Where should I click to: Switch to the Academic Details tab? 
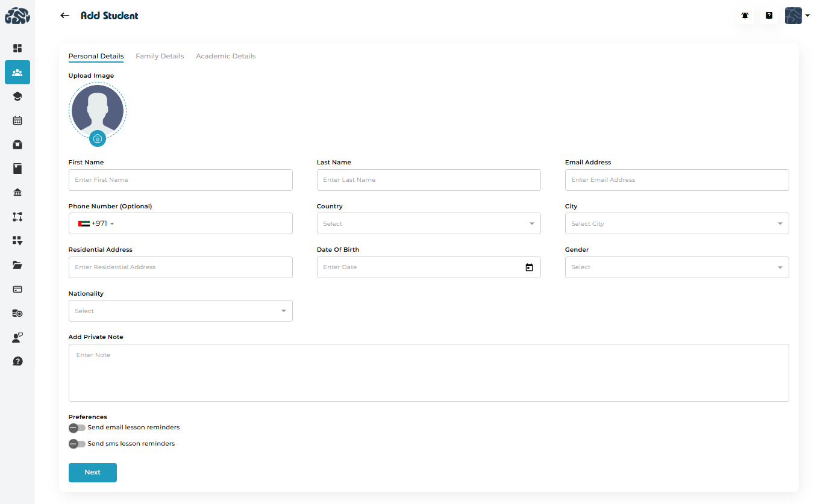225,56
